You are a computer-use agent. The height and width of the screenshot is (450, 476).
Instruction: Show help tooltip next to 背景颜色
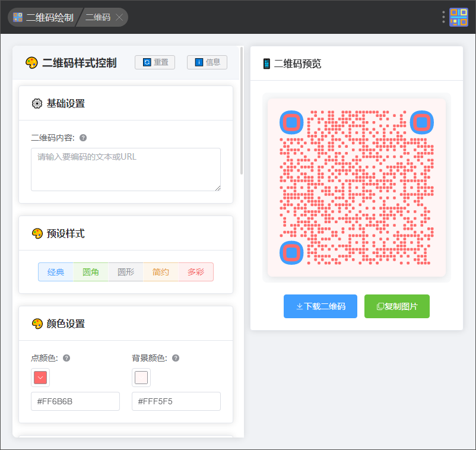pos(176,358)
